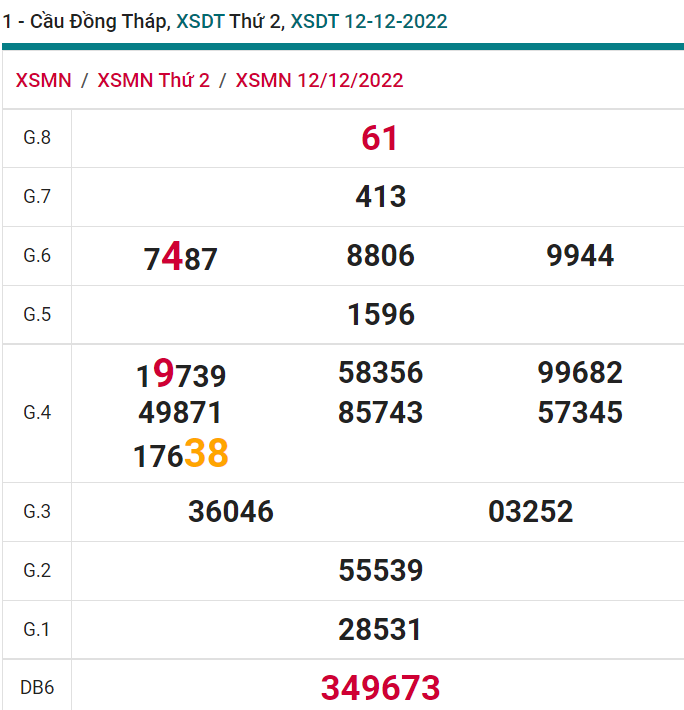Click the G.3 number 03252

tap(530, 512)
